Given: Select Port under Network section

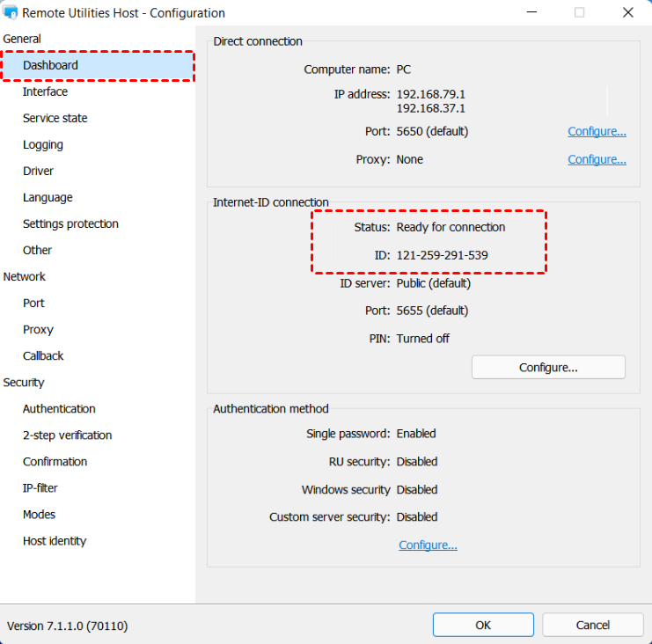Looking at the screenshot, I should pyautogui.click(x=33, y=303).
